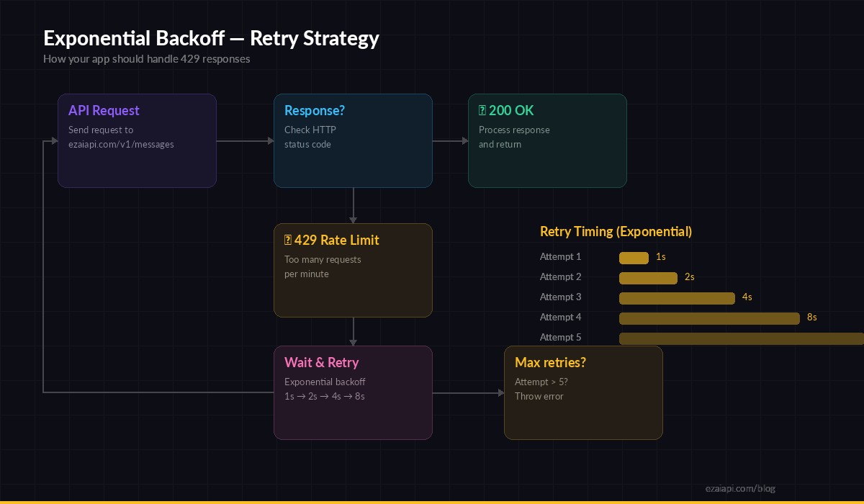Click the Exponential Backoff heading
This screenshot has height=504, width=864.
click(211, 38)
